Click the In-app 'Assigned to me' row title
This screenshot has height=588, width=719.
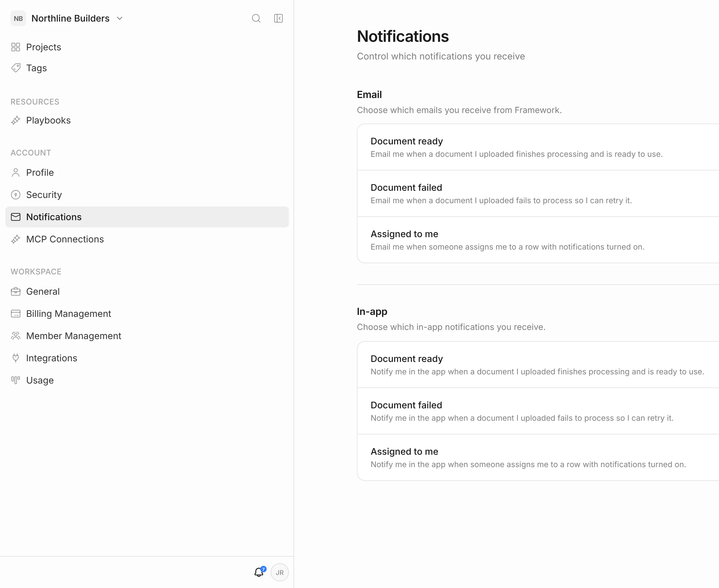(x=404, y=451)
